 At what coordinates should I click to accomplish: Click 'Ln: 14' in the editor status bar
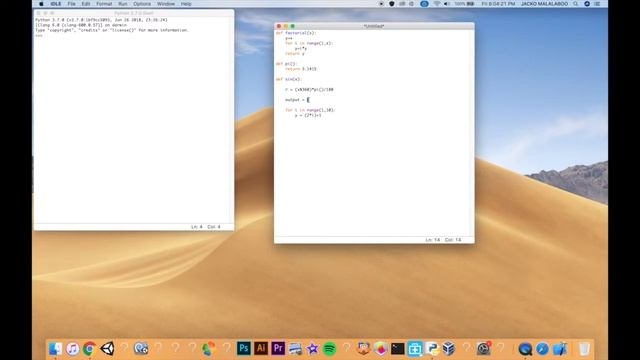click(433, 240)
